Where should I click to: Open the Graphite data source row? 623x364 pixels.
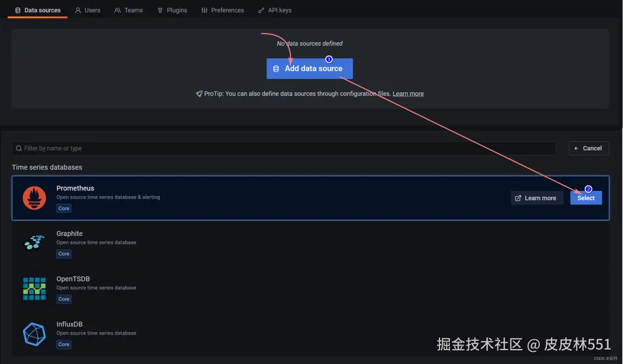pos(310,243)
